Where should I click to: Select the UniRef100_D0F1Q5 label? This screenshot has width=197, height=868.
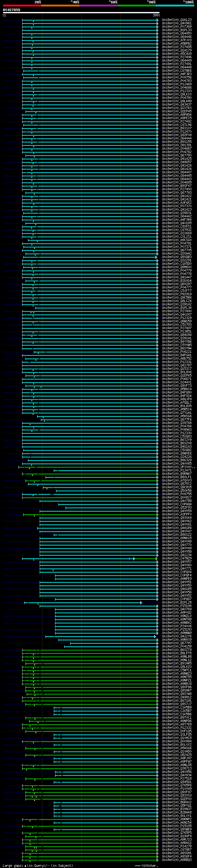[x=177, y=731]
